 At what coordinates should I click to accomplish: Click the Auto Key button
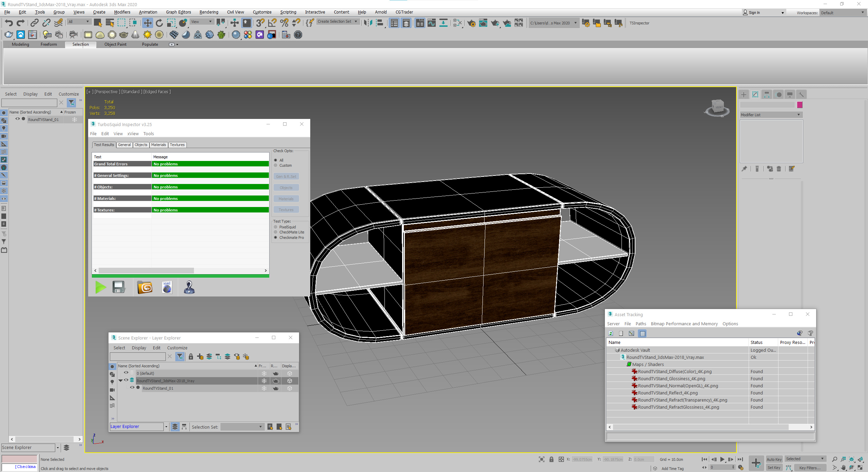coord(774,459)
